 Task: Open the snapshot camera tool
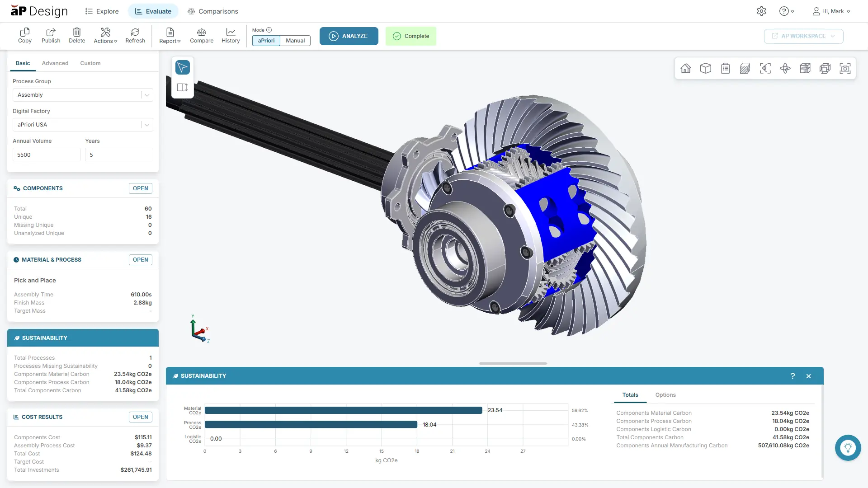(845, 68)
